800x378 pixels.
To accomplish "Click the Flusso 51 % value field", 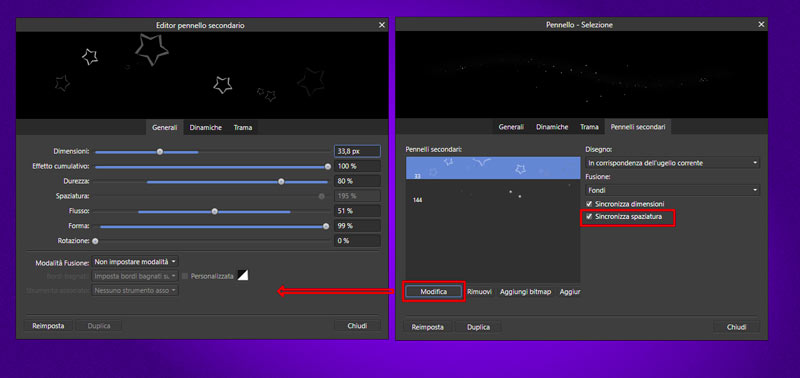I will click(357, 211).
